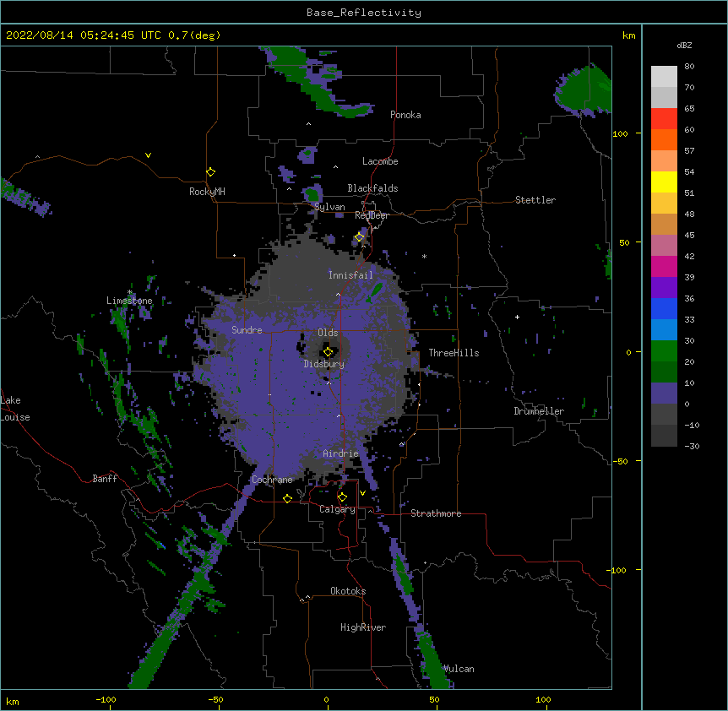Click the Lacombe label
This screenshot has height=711, width=728.
(x=380, y=161)
